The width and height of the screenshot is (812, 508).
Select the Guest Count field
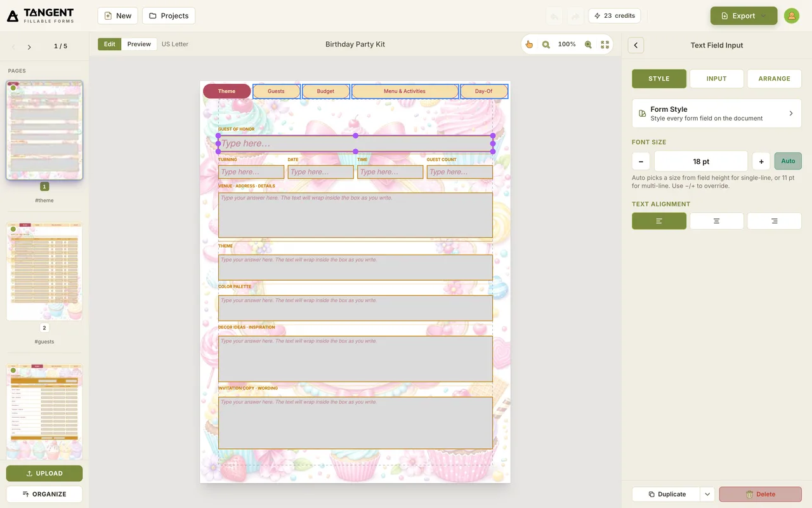[x=460, y=172]
